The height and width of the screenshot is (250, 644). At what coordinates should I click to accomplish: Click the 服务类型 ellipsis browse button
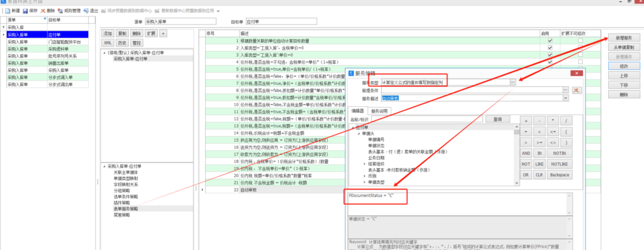click(x=512, y=82)
